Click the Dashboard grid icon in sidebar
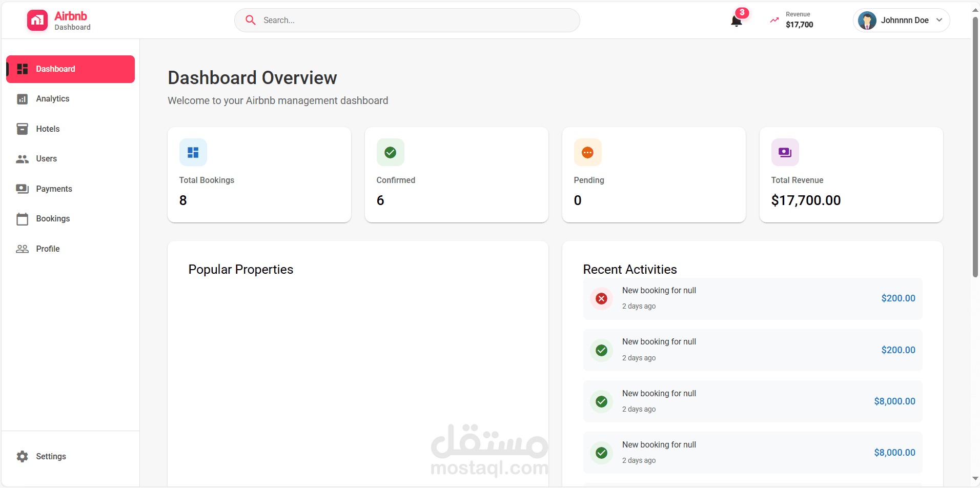Viewport: 980px width, 488px height. pyautogui.click(x=23, y=69)
